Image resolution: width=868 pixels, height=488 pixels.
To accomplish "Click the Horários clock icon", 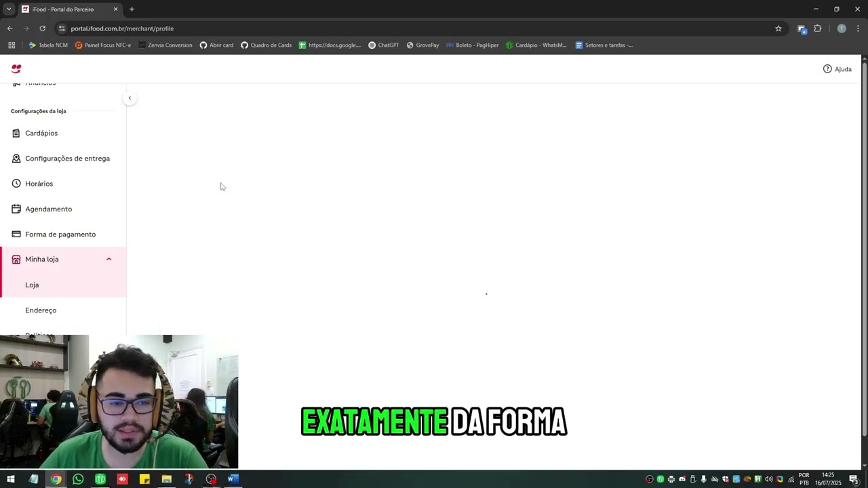I will click(16, 184).
